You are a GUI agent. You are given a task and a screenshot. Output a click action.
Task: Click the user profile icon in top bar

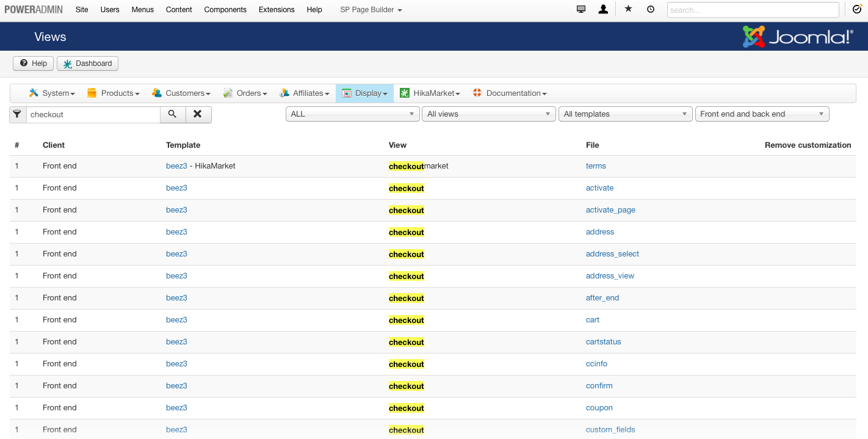point(603,10)
